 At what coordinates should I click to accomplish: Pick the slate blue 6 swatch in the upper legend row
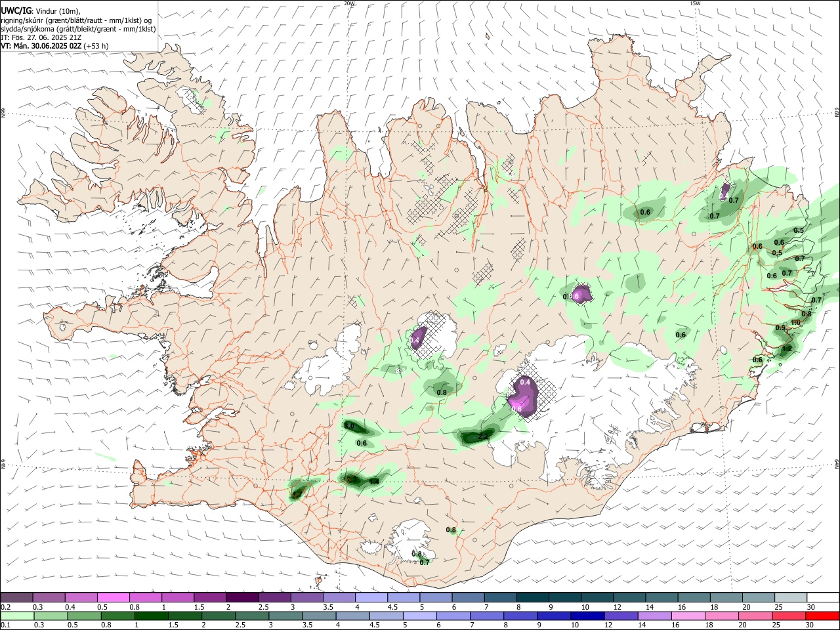(x=468, y=597)
